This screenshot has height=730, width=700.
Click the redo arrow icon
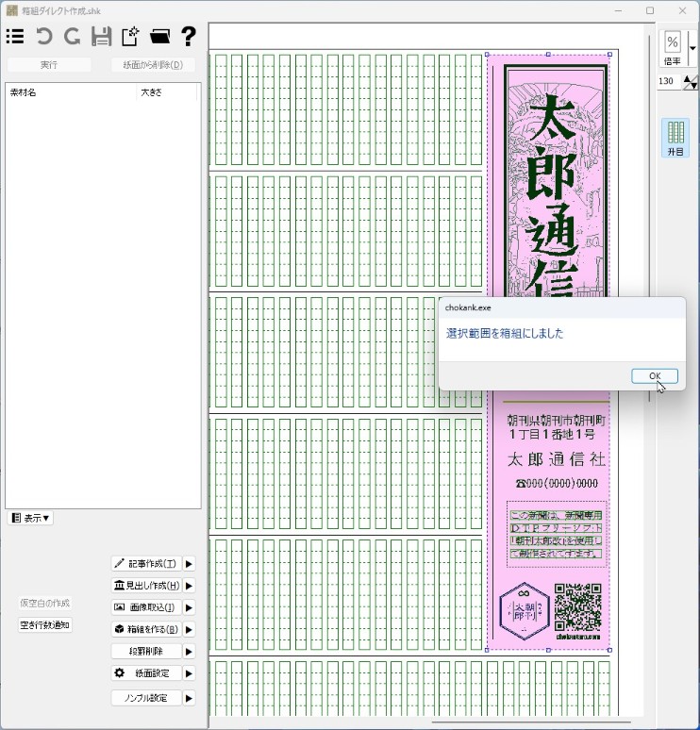(72, 37)
